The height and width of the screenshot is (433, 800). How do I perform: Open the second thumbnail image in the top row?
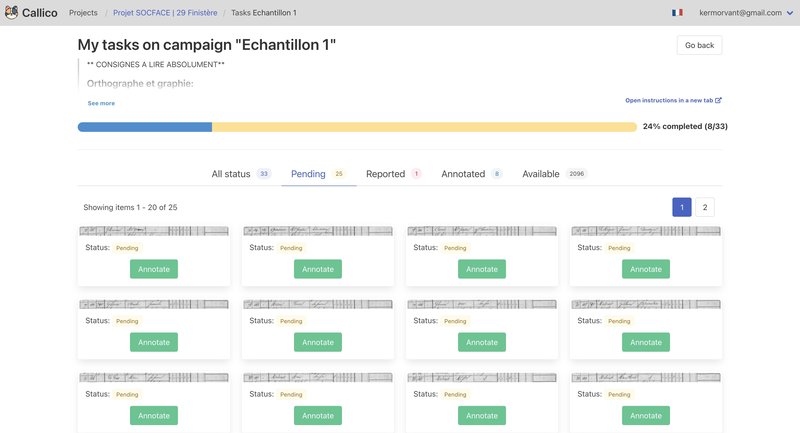[x=318, y=231]
